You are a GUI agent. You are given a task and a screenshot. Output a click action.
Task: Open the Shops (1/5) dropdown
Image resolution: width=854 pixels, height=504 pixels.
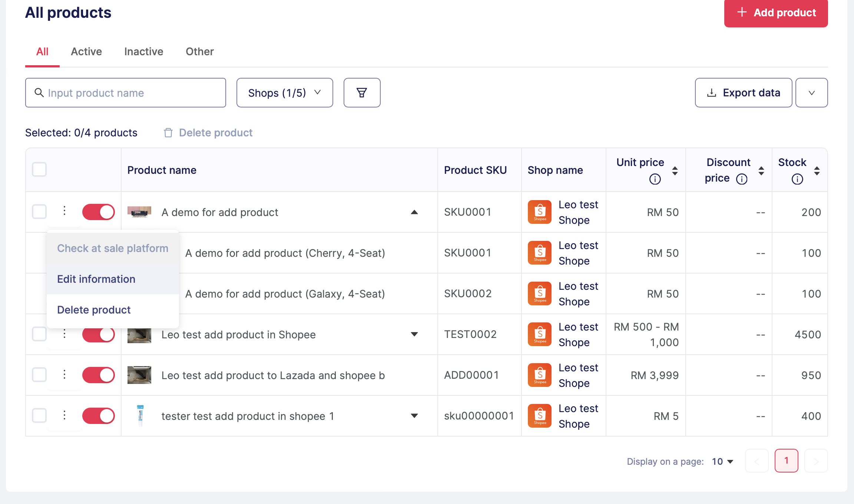284,93
